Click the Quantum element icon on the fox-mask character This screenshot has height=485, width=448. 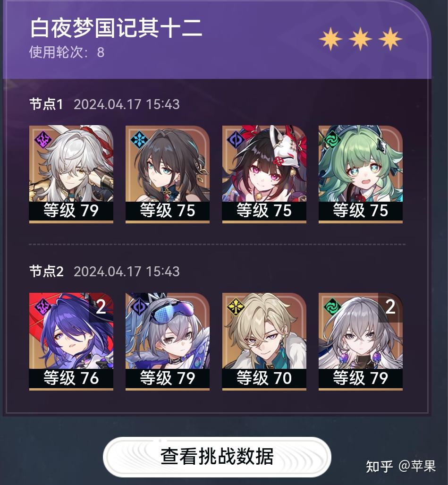pos(236,139)
